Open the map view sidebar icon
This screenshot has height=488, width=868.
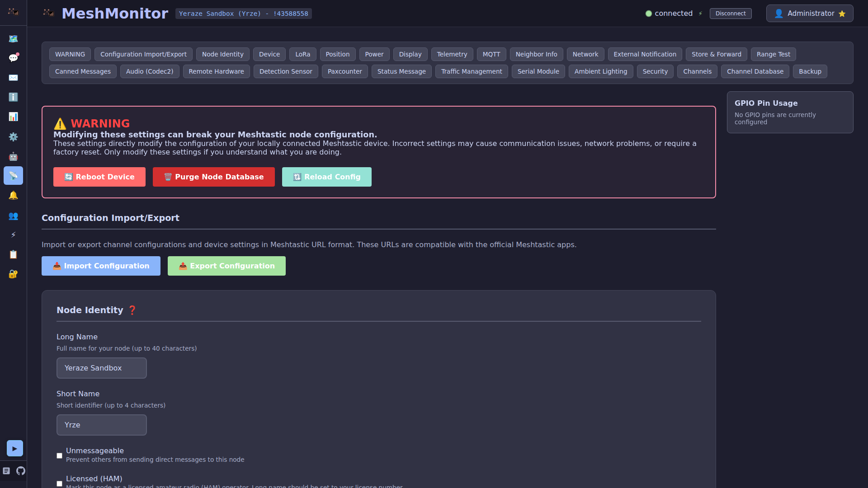[13, 39]
